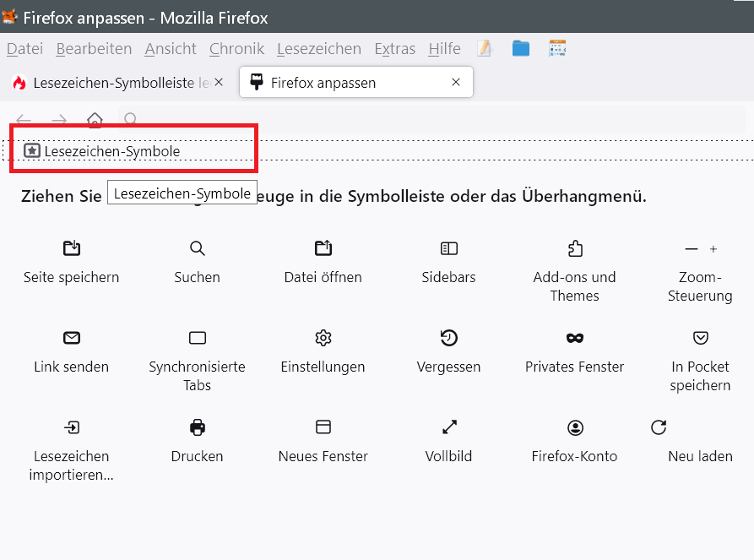Close the Firefox anpassen tab

click(456, 82)
